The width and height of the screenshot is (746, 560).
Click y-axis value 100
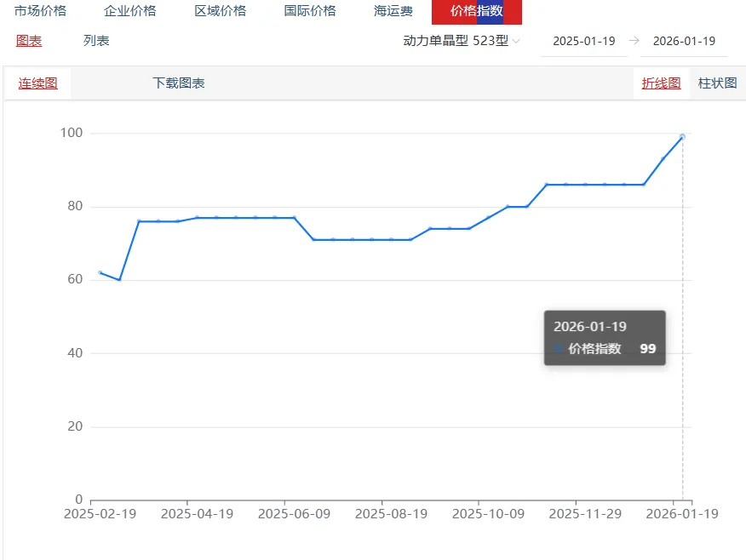point(72,133)
